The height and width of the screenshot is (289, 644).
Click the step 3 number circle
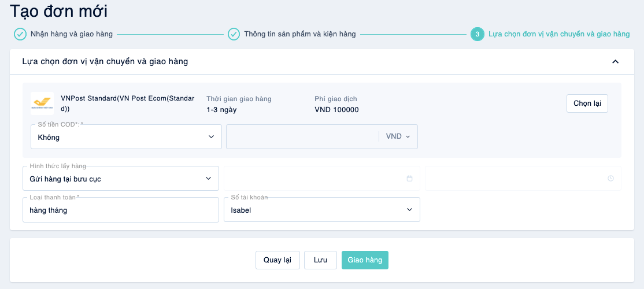pos(477,34)
